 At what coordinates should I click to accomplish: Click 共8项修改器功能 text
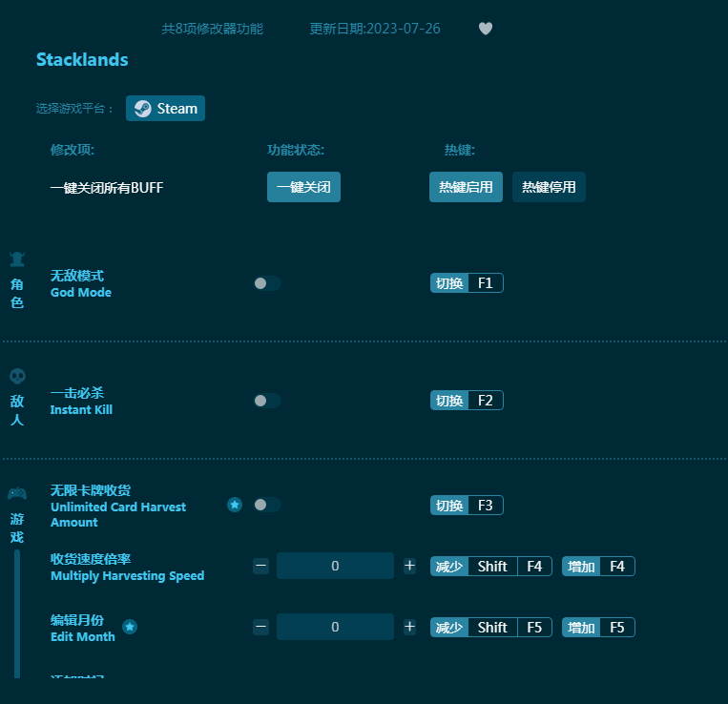pos(212,29)
